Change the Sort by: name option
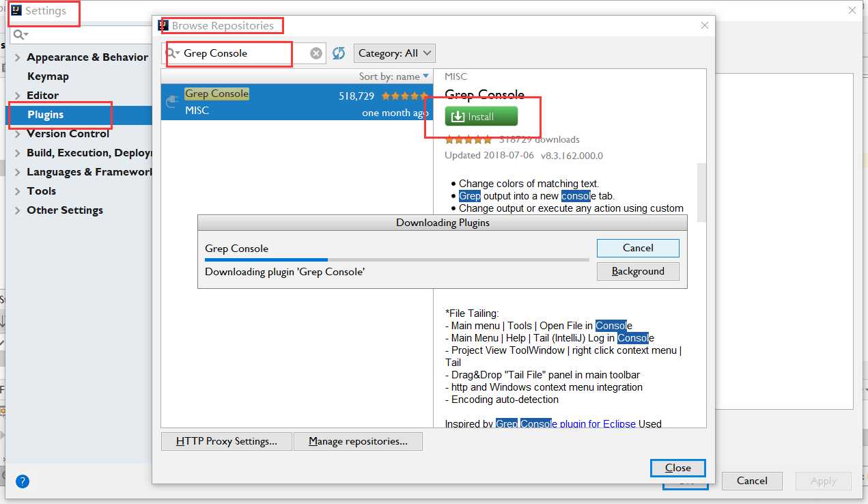 [x=394, y=76]
